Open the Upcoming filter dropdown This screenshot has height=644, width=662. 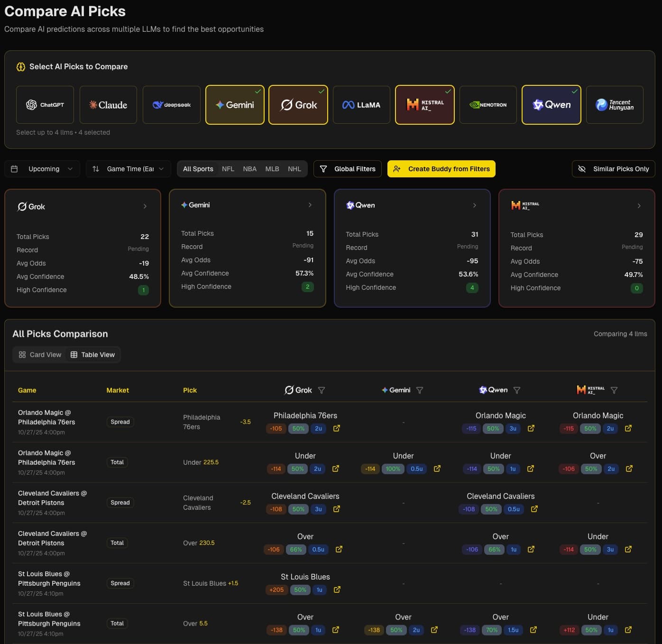[x=42, y=169]
